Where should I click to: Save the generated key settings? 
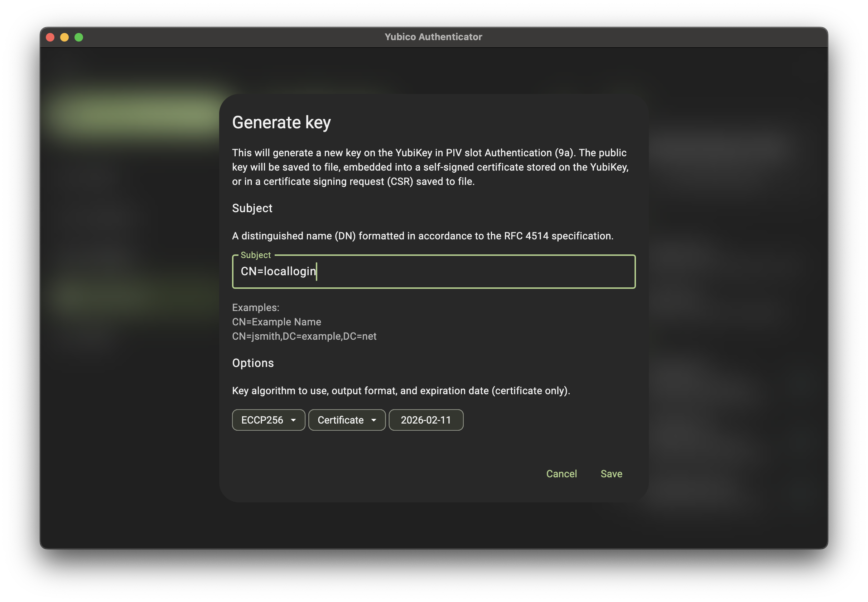(611, 474)
